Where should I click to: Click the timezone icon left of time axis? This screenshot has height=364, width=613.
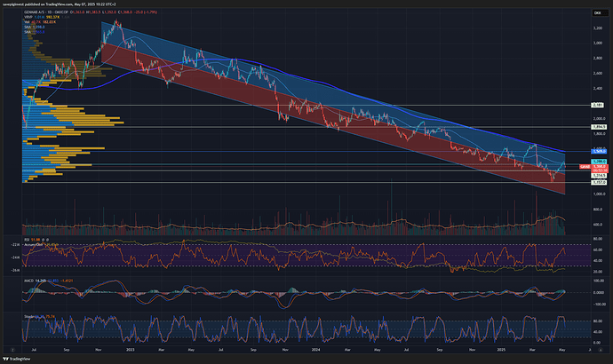pyautogui.click(x=12, y=350)
